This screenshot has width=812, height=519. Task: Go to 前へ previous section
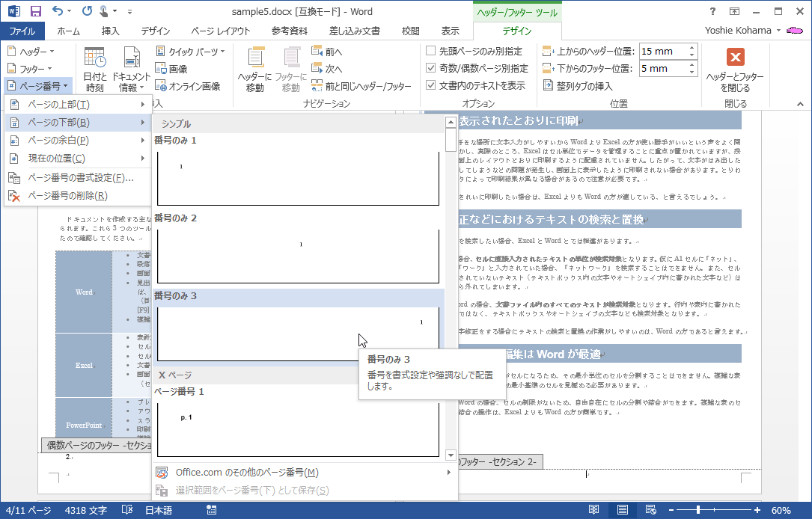point(327,52)
